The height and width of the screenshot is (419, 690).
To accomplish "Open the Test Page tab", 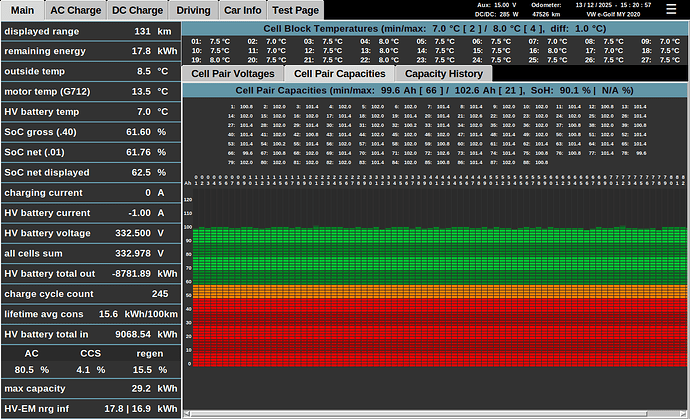I will [x=295, y=10].
